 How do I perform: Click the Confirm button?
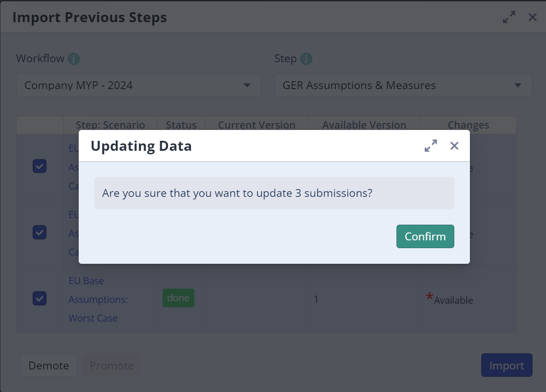(425, 236)
